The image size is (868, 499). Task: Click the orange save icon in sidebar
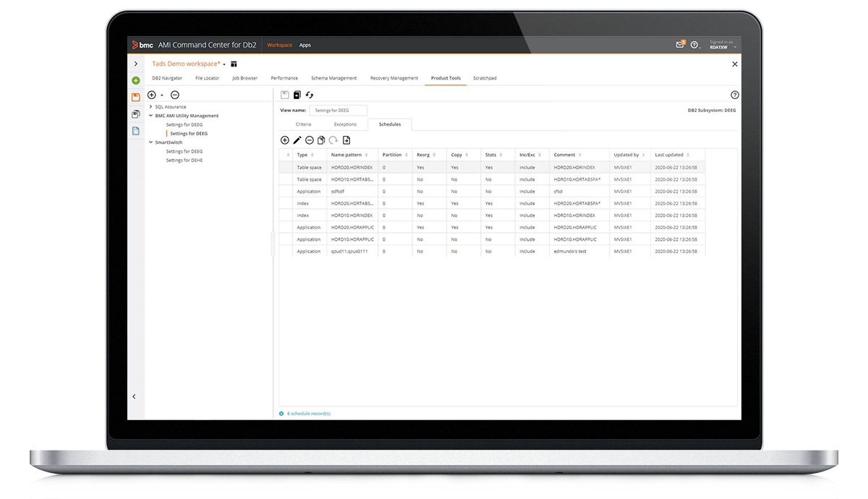[135, 97]
